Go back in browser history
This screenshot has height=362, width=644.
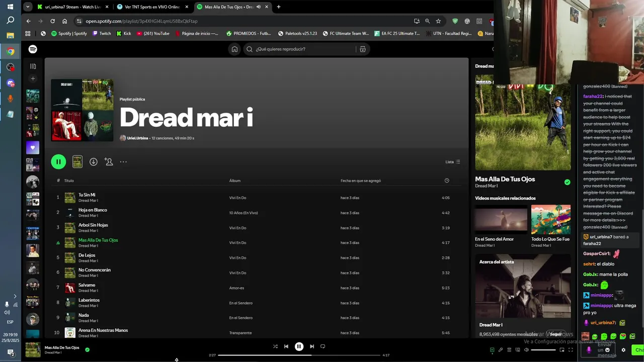pyautogui.click(x=28, y=21)
